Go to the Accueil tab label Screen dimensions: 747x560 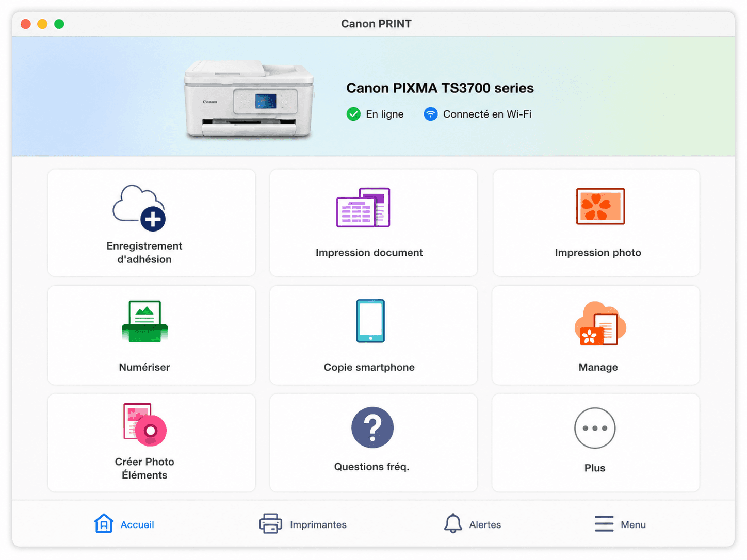(137, 524)
